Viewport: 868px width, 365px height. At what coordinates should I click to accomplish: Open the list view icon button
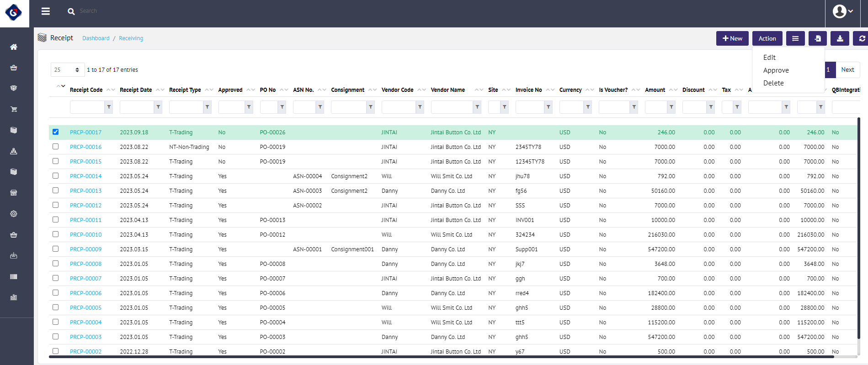tap(795, 39)
